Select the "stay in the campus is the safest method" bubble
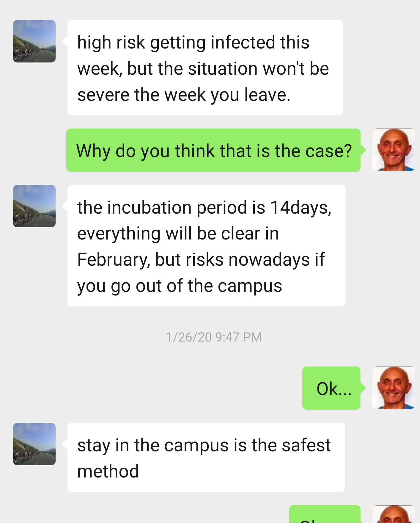 point(206,458)
